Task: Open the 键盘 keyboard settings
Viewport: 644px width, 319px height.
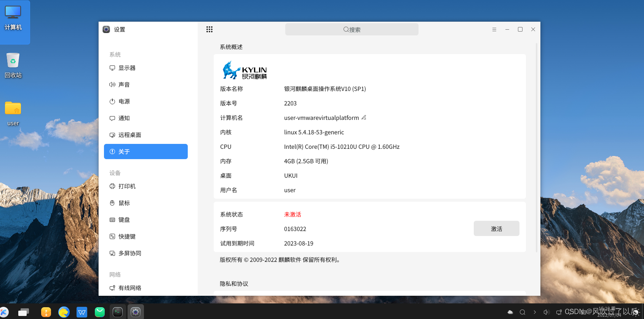Action: coord(145,220)
